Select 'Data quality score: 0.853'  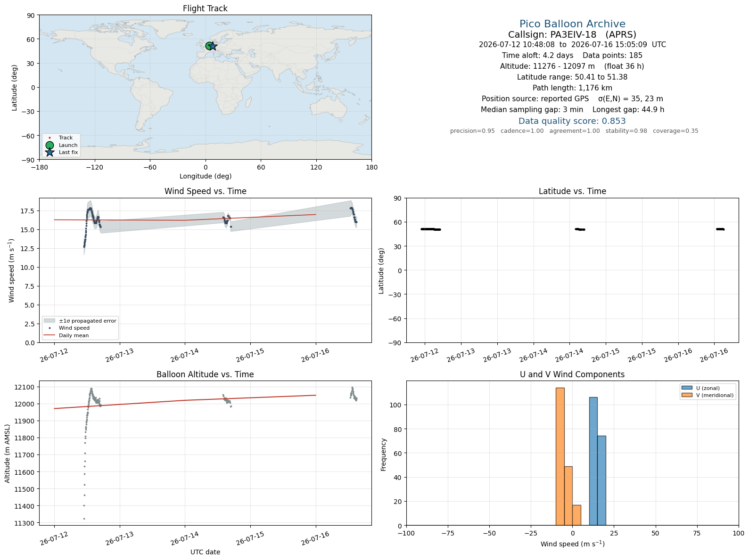point(572,121)
